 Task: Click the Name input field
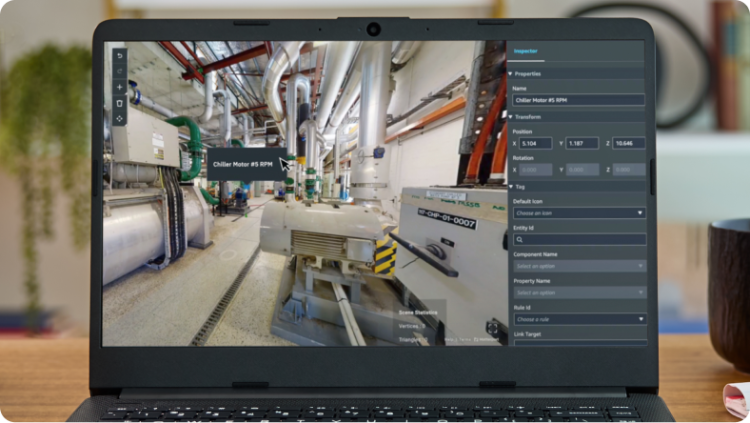578,100
